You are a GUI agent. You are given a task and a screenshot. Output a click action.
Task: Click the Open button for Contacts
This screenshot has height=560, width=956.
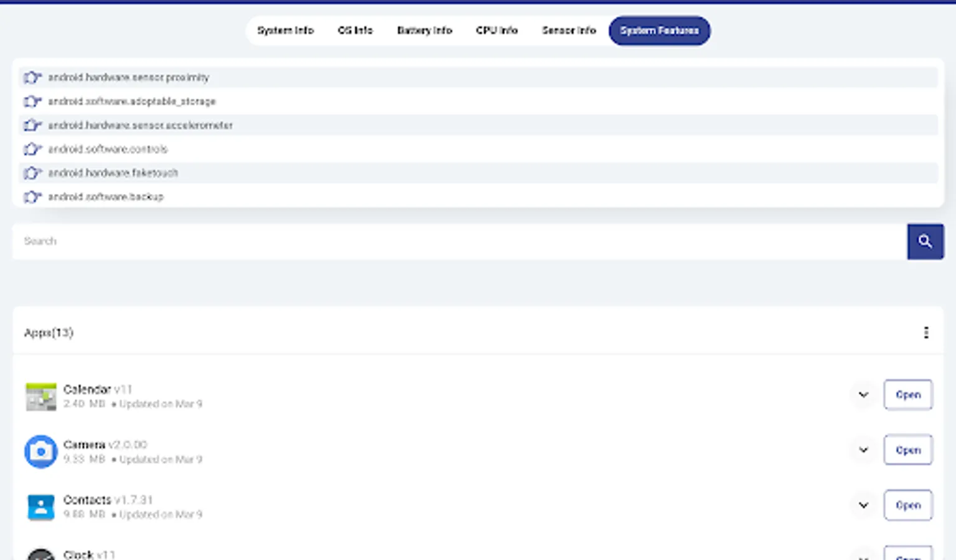coord(908,505)
